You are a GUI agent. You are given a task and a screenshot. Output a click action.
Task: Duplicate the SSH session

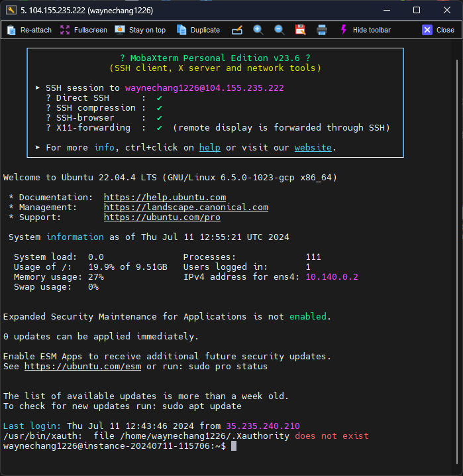point(198,30)
